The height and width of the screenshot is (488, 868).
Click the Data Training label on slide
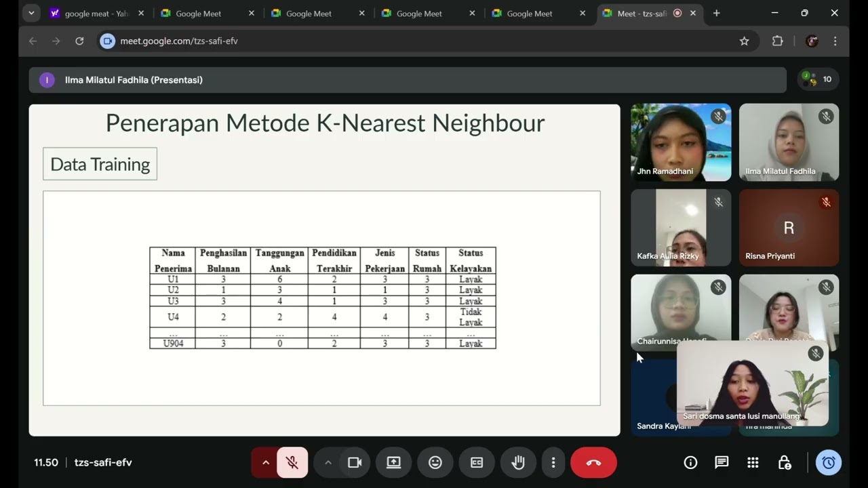pos(100,164)
